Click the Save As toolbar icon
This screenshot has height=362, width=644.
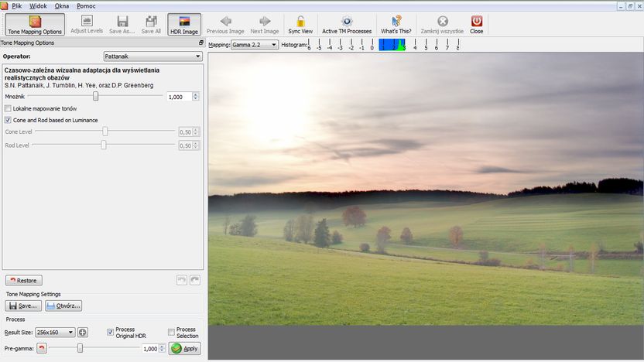(122, 24)
